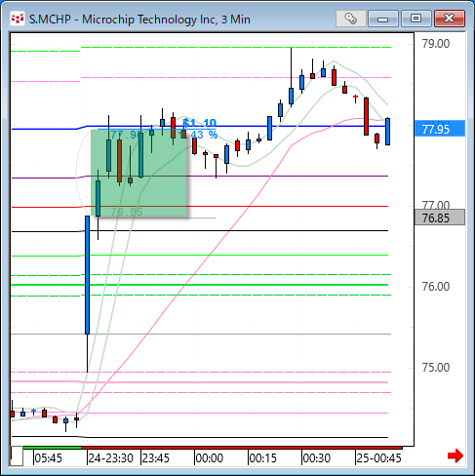Viewport: 475px width, 476px height.
Task: Click the 05:45 time axis label
Action: pyautogui.click(x=48, y=458)
